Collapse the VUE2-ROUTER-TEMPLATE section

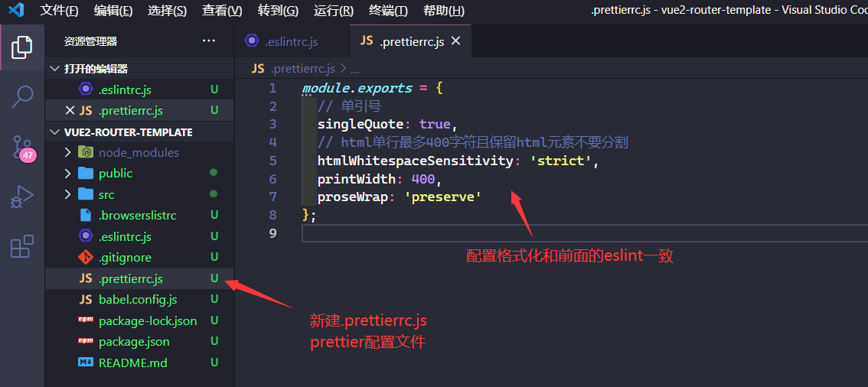[x=54, y=132]
